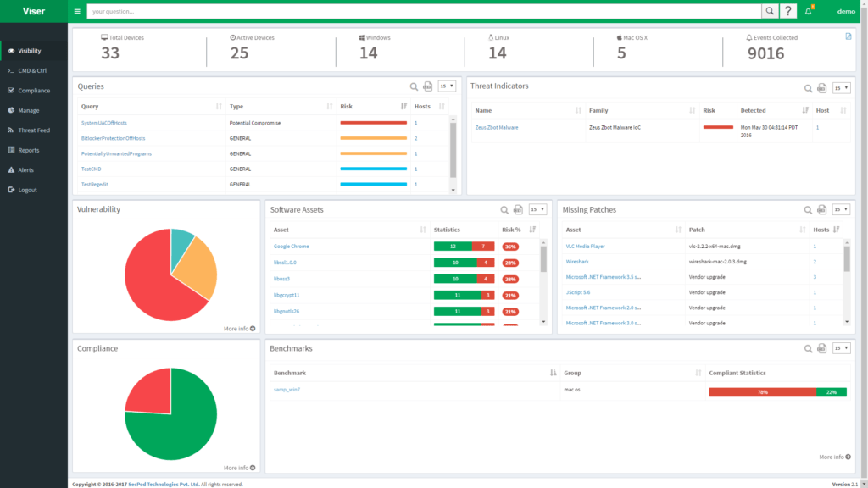Select the CMD & Ctrl sidebar item
This screenshot has width=868, height=488.
coord(33,70)
